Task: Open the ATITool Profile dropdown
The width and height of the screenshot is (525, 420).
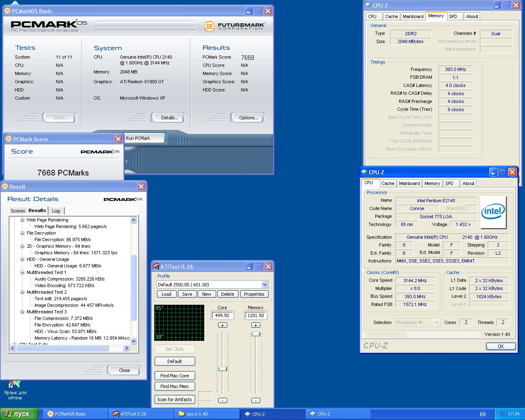Action: coord(265,285)
